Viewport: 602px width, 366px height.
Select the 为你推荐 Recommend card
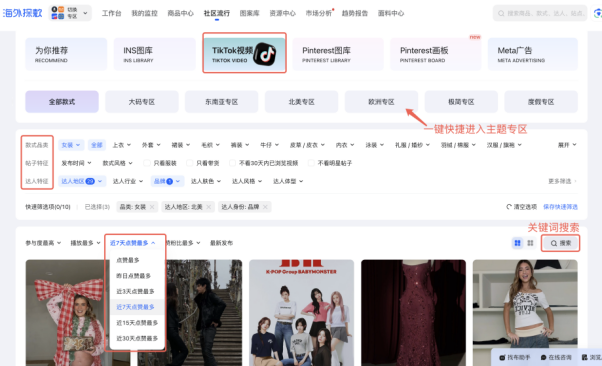click(x=66, y=54)
